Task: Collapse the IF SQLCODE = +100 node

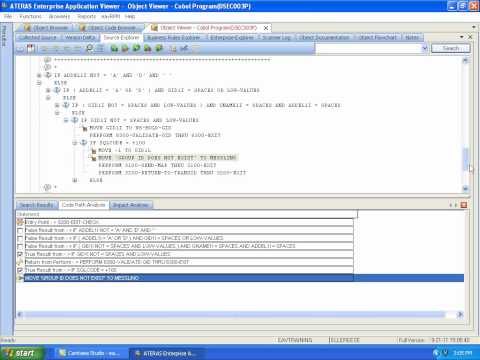Action: pos(75,143)
